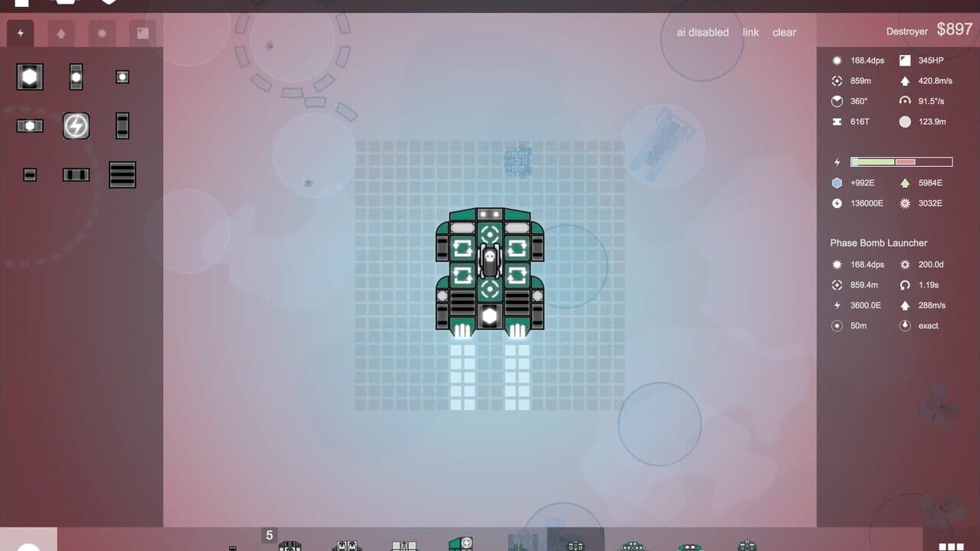Viewport: 980px width, 551px height.
Task: Click the "3600.0E" shot energy stat
Action: (865, 305)
